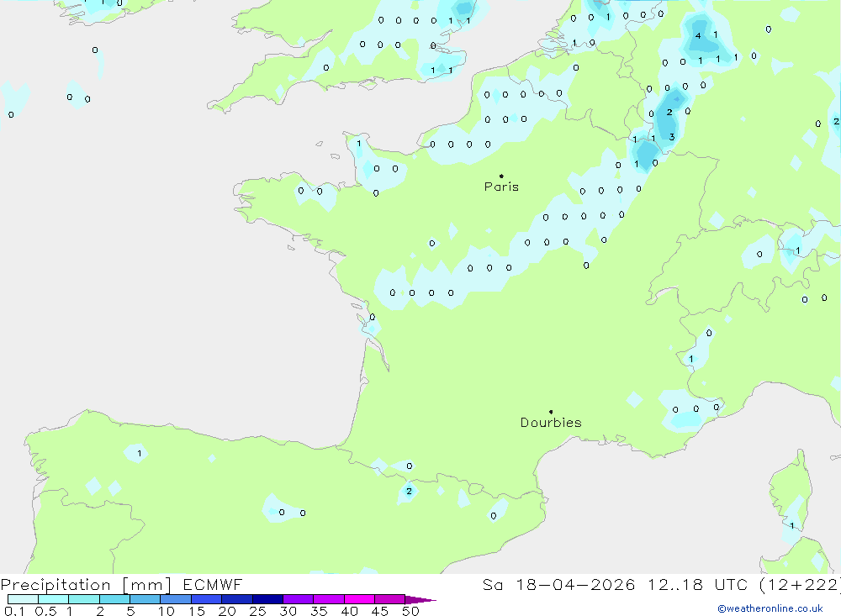Click the purple arrow tip past 50 on the legend
841x616 pixels.
(x=420, y=600)
